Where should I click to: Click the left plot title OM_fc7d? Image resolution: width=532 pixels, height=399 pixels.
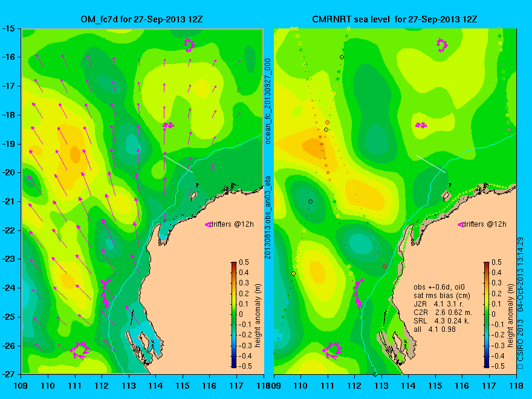[x=141, y=19]
